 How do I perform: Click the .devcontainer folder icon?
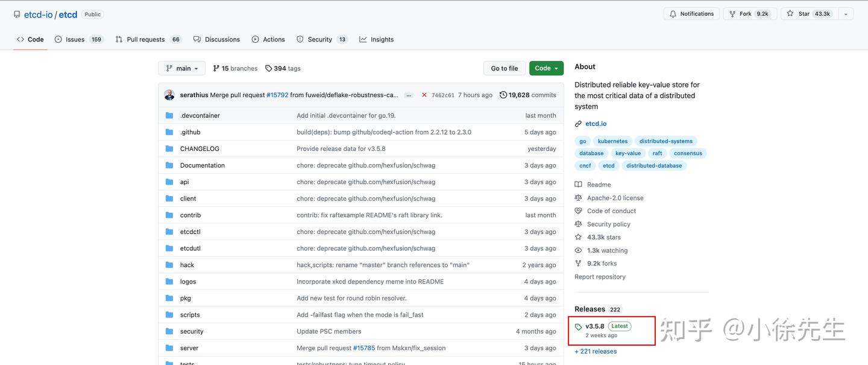tap(169, 115)
